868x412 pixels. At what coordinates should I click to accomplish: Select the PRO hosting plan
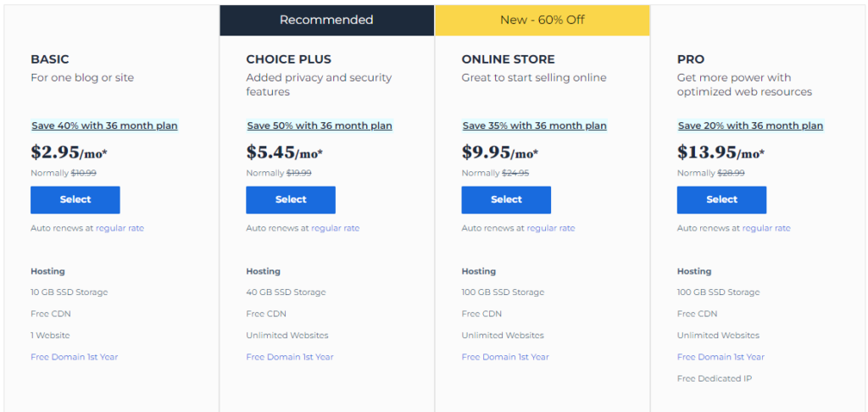coord(721,200)
